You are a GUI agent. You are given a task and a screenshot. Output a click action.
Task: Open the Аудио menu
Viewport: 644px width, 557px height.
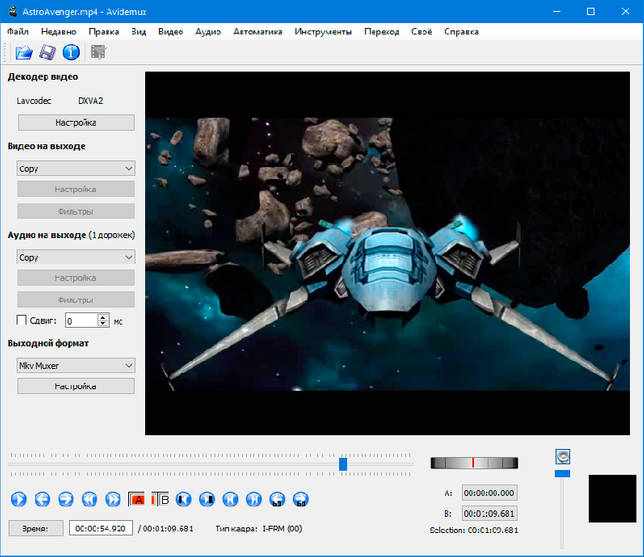coord(208,32)
